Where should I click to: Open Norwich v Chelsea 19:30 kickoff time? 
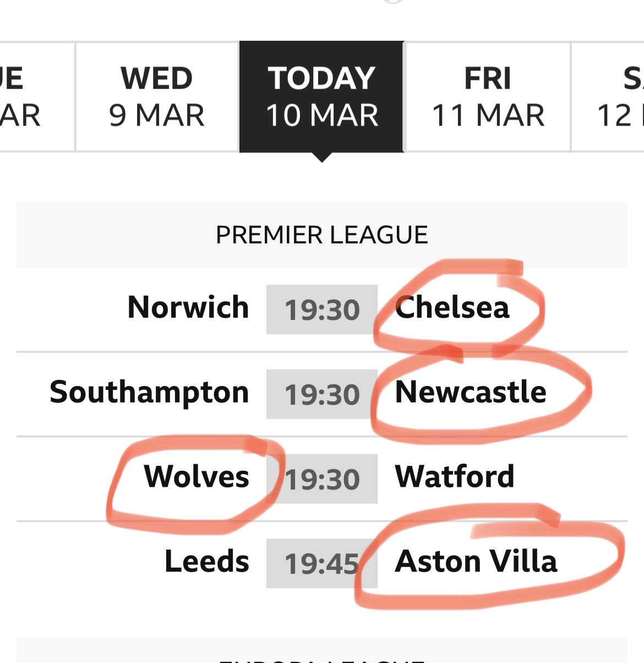[x=322, y=309]
